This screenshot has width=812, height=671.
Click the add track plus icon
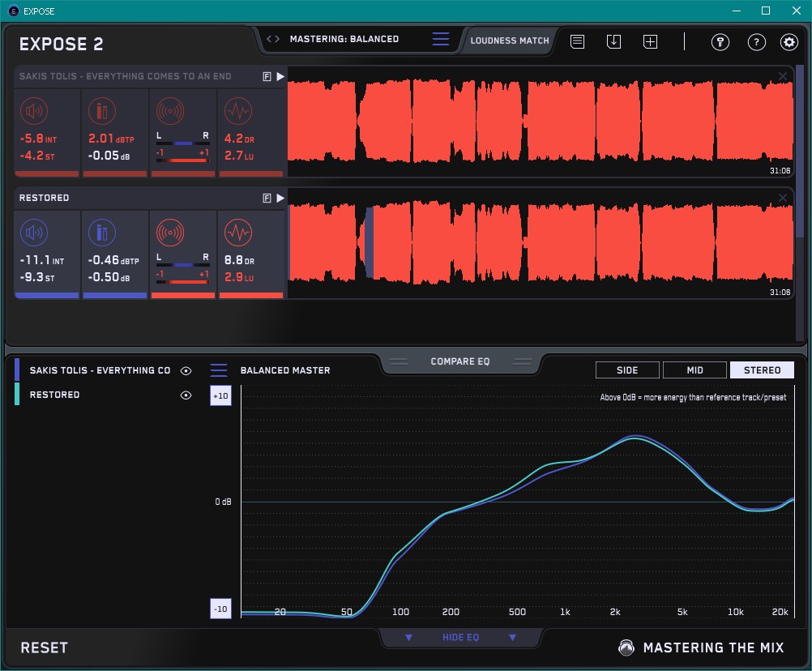tap(650, 42)
